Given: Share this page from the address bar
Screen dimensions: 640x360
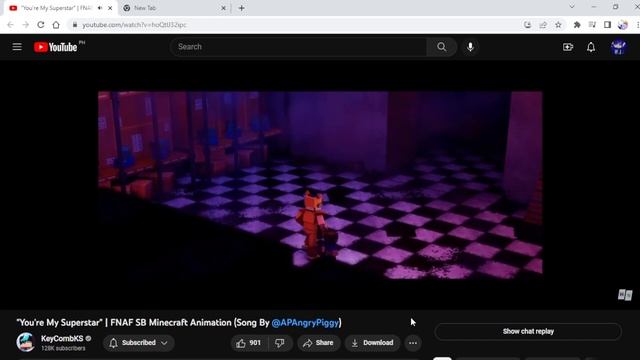Looking at the screenshot, I should click(543, 25).
